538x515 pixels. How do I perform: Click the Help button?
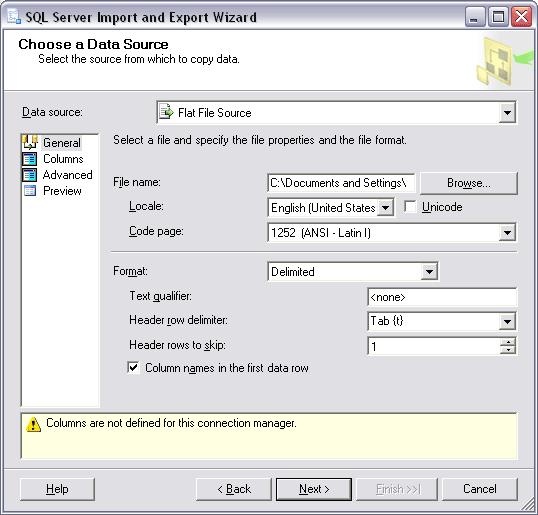pos(57,489)
